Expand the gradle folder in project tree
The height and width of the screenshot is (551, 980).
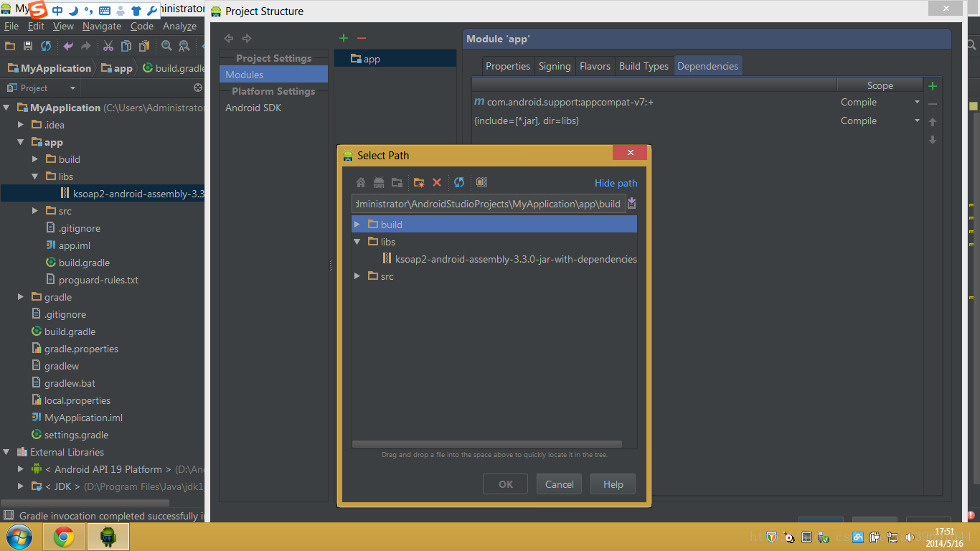[x=21, y=297]
